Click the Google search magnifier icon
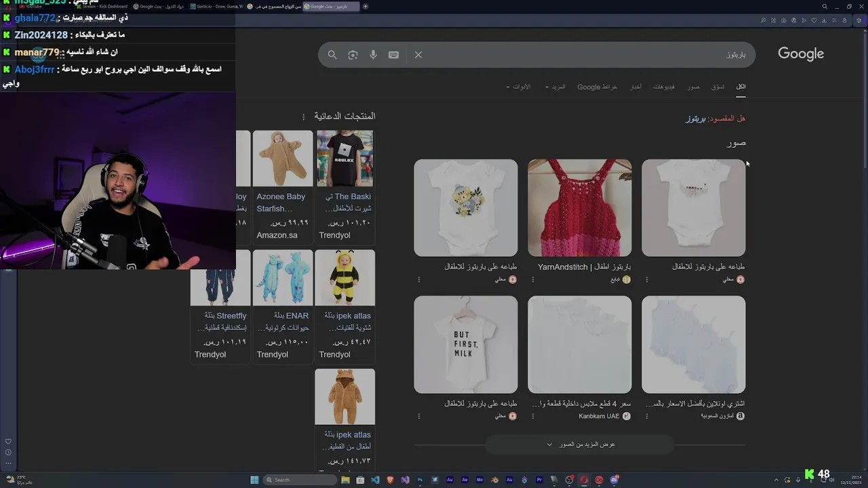The height and width of the screenshot is (488, 868). click(332, 55)
